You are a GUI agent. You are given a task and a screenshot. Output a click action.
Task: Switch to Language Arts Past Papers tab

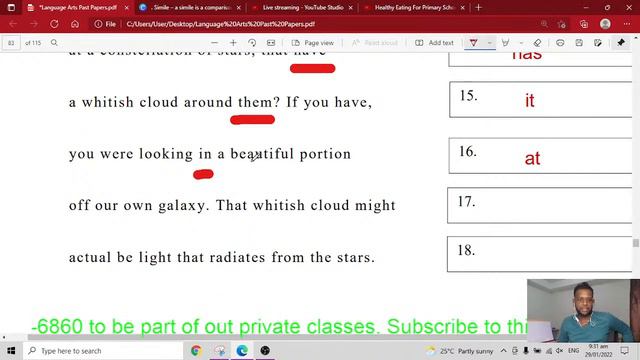tap(77, 7)
